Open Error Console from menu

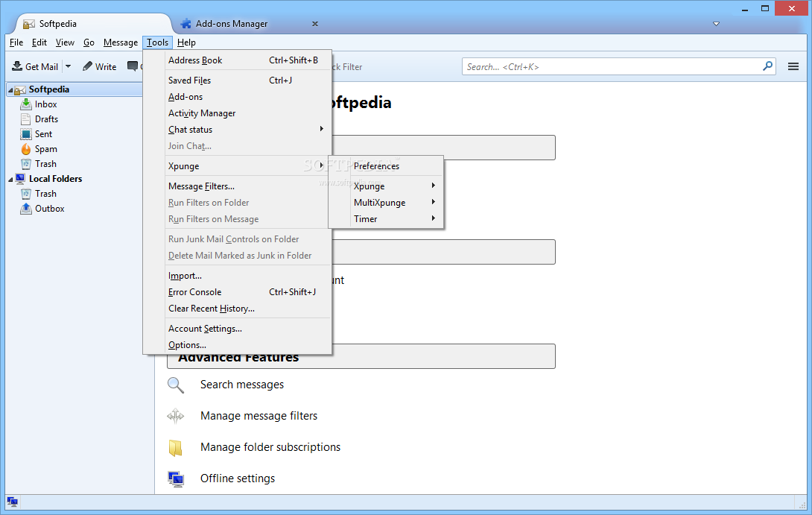point(237,292)
